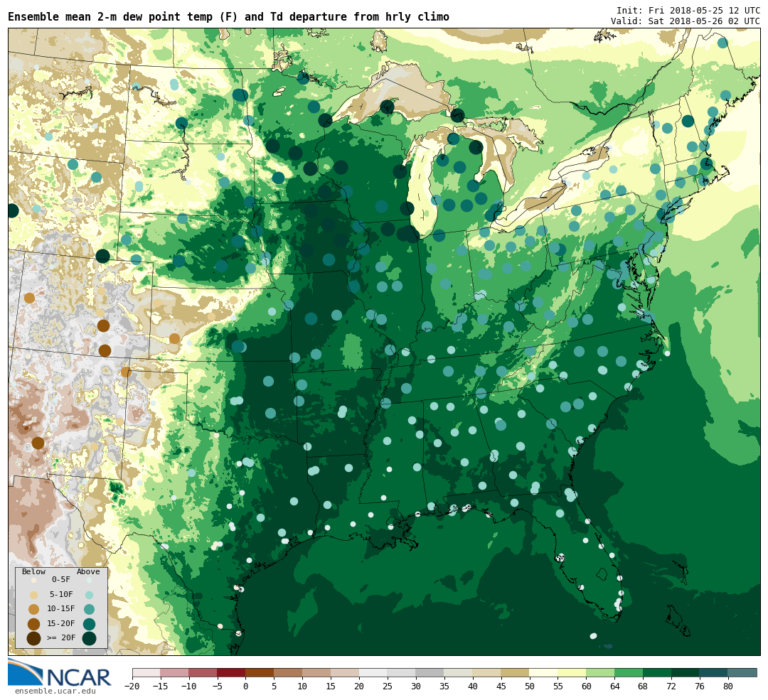Click the 0 tick label on the colorbar

coord(245,686)
